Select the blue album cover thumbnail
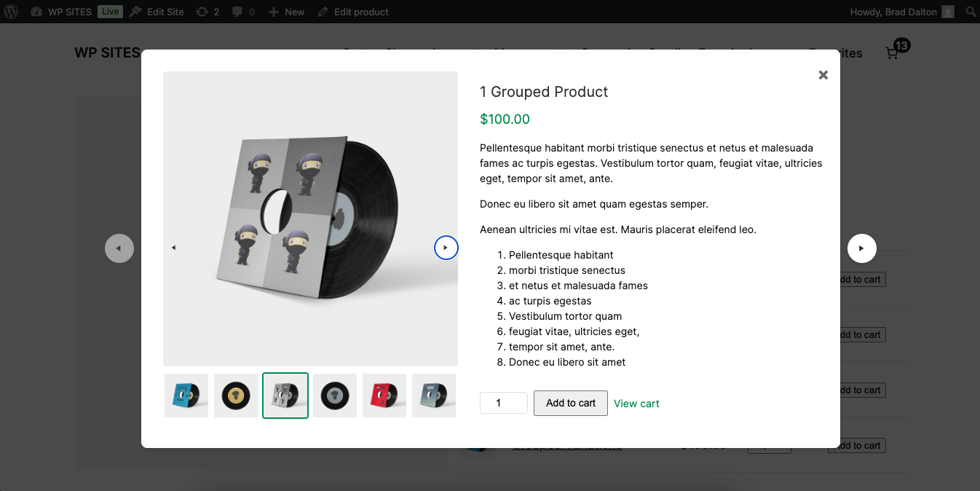 [186, 396]
